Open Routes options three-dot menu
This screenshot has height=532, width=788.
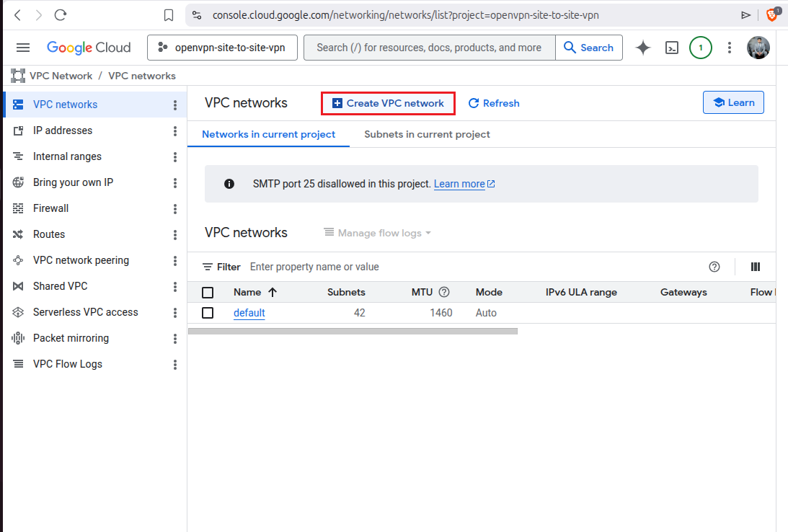(x=175, y=235)
